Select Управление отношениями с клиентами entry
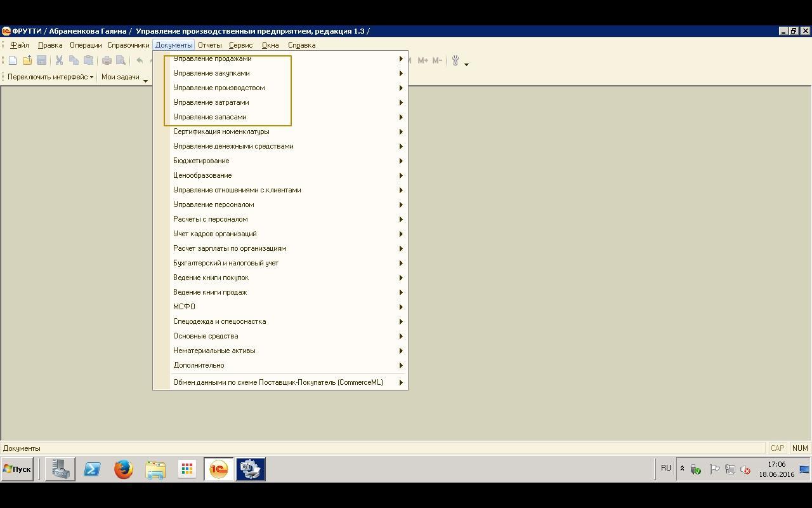The image size is (812, 508). tap(280, 190)
